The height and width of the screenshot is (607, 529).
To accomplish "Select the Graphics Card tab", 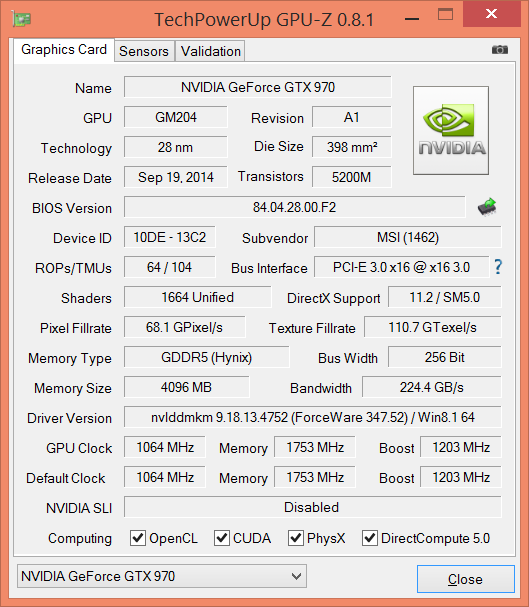I will pos(64,50).
